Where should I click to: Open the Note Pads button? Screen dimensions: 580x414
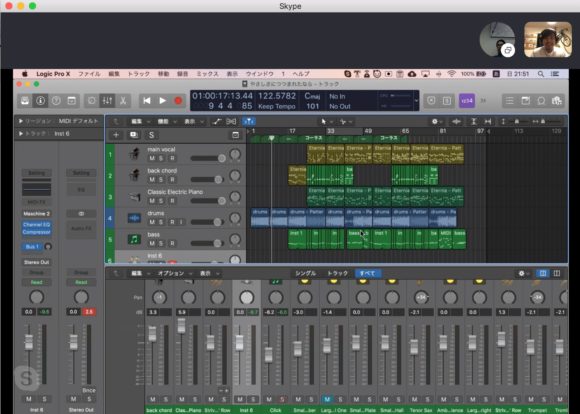[x=525, y=101]
